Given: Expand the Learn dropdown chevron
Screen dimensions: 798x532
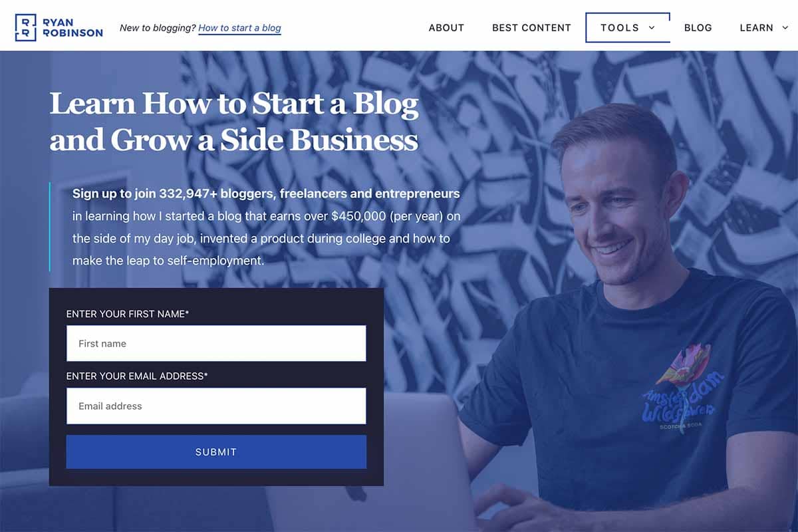Looking at the screenshot, I should (x=785, y=28).
